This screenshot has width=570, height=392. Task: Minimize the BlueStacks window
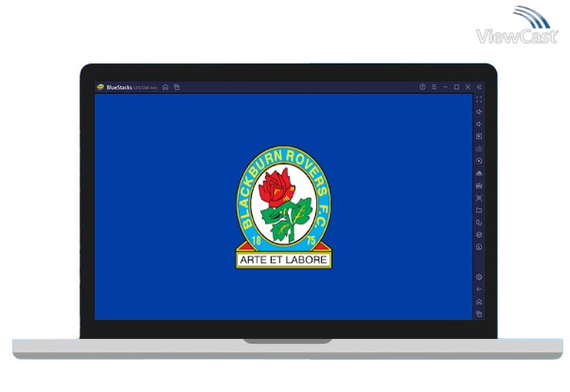(445, 87)
